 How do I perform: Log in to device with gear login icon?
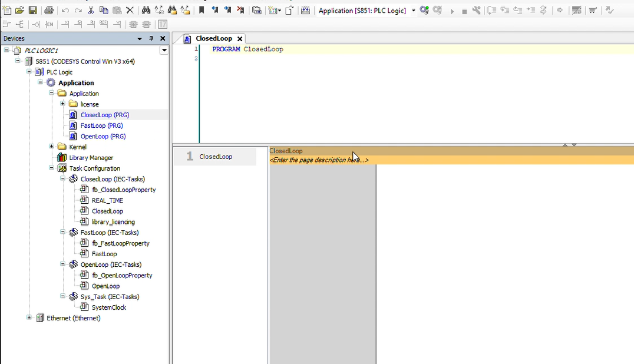tap(424, 11)
